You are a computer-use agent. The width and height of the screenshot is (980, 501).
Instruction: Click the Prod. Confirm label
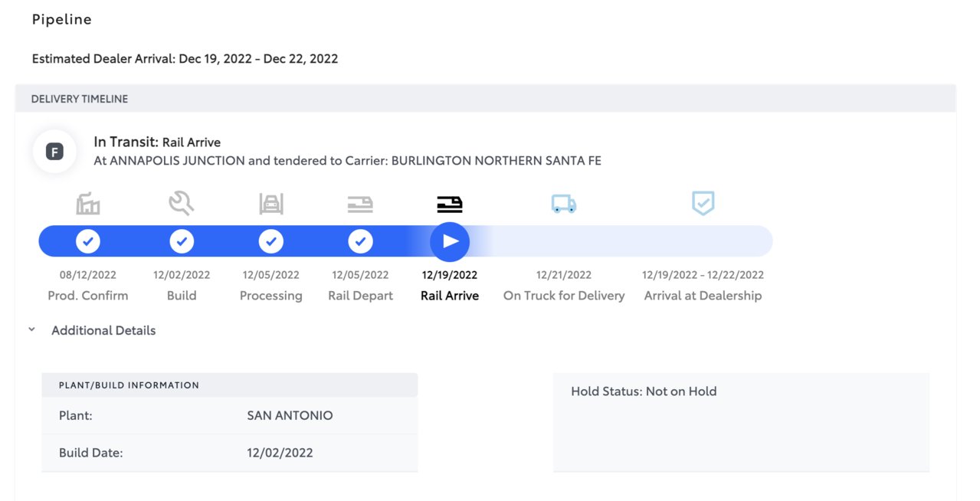(x=88, y=296)
